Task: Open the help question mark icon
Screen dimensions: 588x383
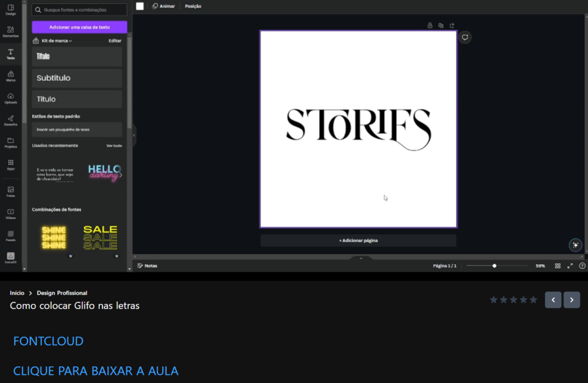Action: [x=582, y=266]
